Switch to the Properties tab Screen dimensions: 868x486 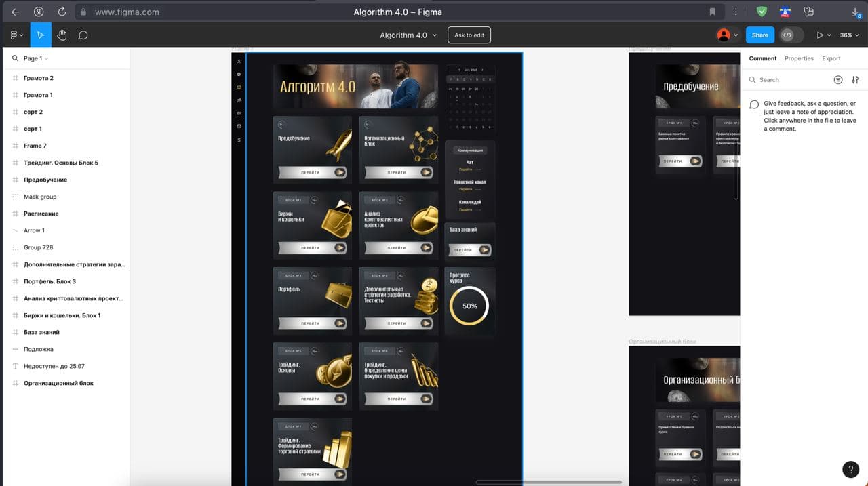(x=799, y=58)
